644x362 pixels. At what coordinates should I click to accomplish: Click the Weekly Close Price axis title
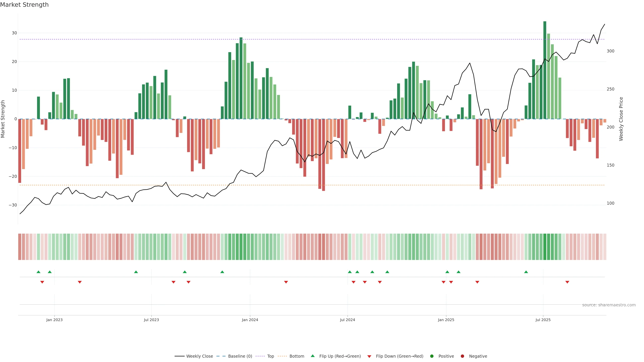pos(621,119)
